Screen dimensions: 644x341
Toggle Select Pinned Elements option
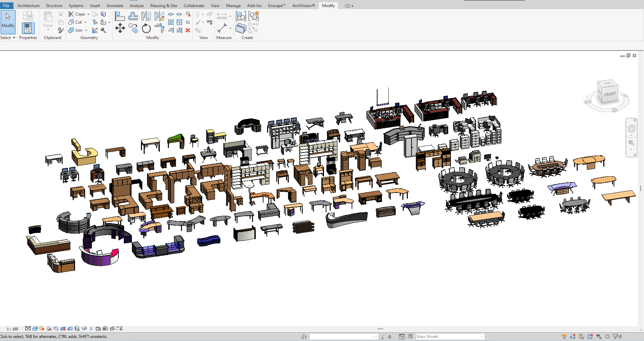tap(581, 336)
